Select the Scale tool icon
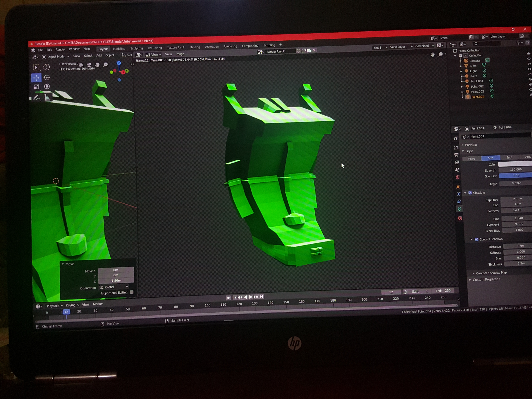The image size is (532, 399). point(36,87)
